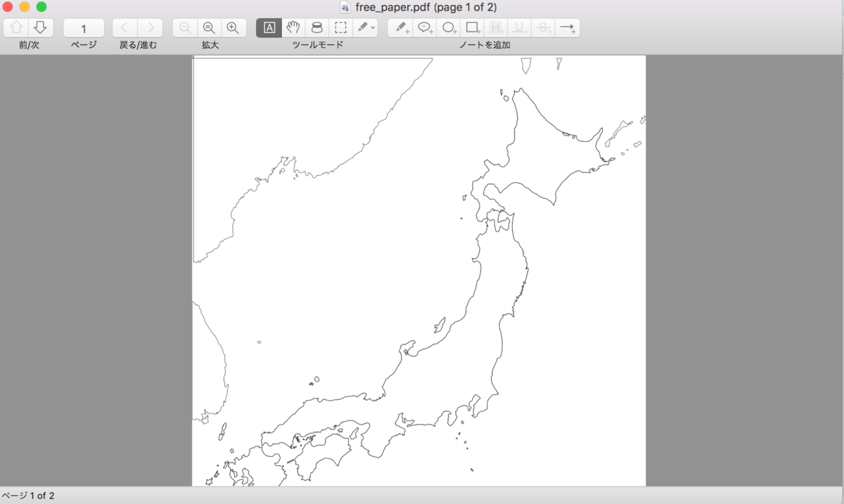Image resolution: width=844 pixels, height=504 pixels.
Task: Add a speech-bubble note to the PDF
Action: click(x=423, y=27)
